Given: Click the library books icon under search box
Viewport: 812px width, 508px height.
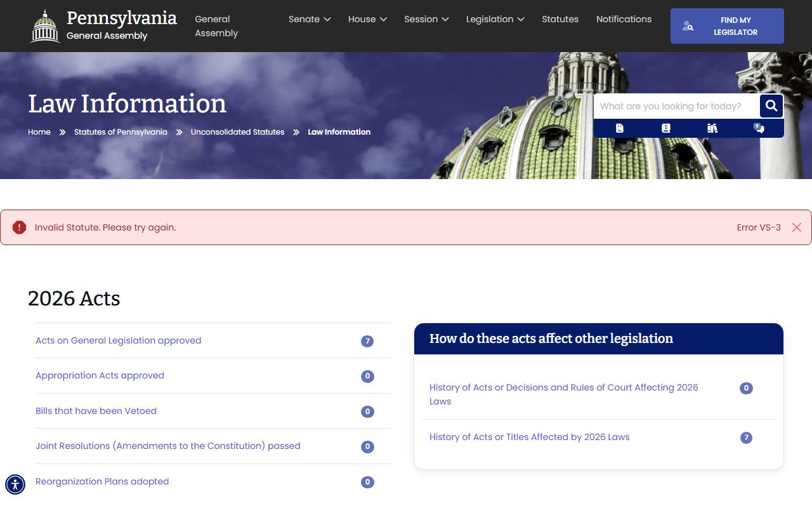Looking at the screenshot, I should (712, 128).
